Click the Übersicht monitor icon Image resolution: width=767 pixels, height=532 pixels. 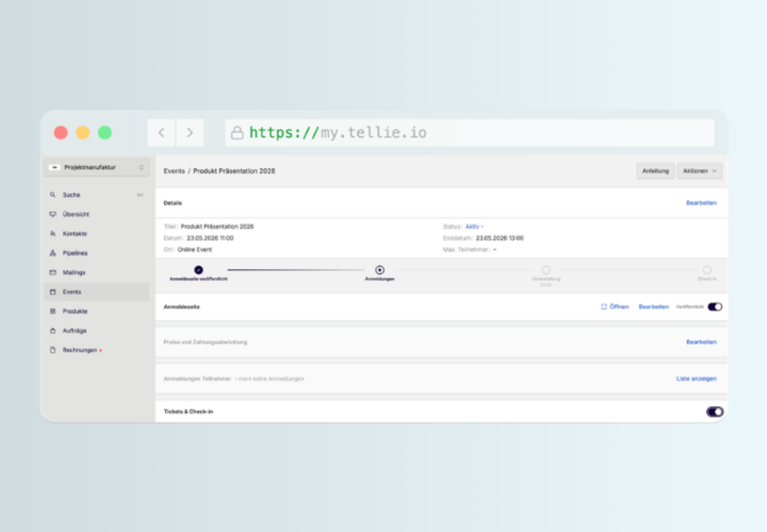point(53,214)
